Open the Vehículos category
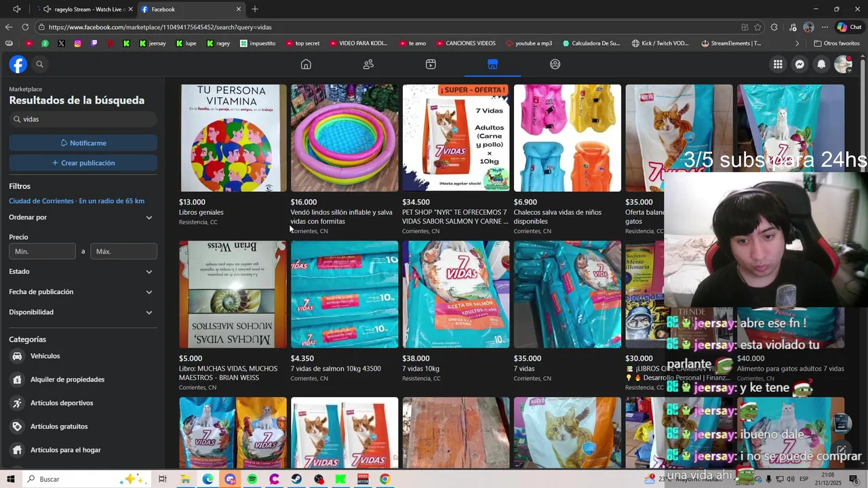 click(x=83, y=356)
